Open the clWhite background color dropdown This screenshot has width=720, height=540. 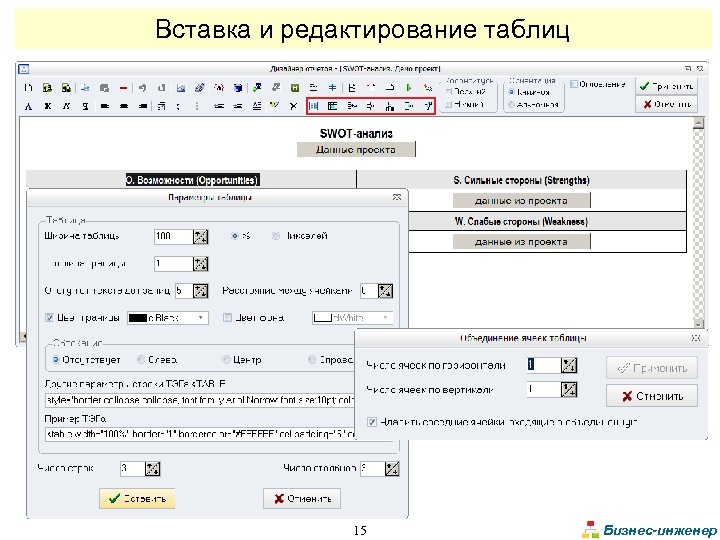(x=385, y=318)
